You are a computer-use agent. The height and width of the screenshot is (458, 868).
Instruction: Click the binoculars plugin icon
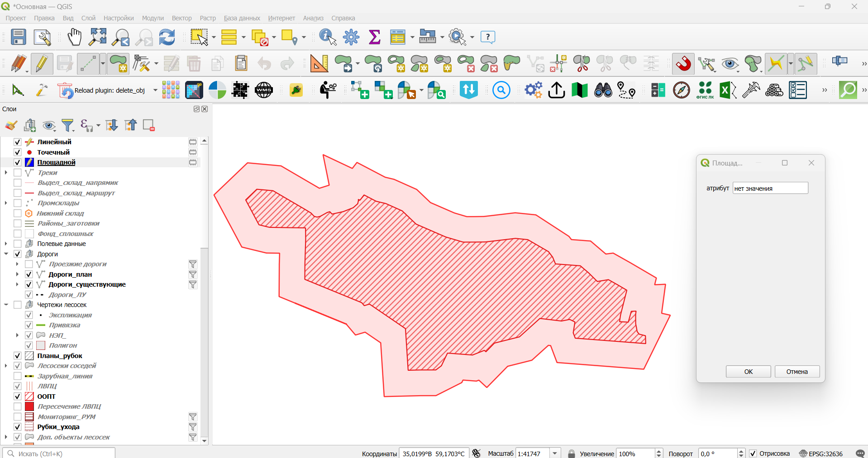(x=603, y=90)
